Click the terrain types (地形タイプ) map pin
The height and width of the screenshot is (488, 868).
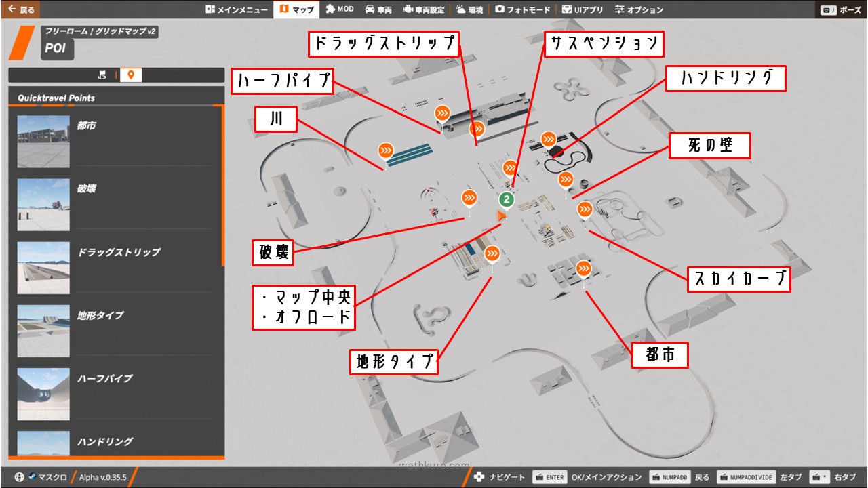tap(492, 254)
